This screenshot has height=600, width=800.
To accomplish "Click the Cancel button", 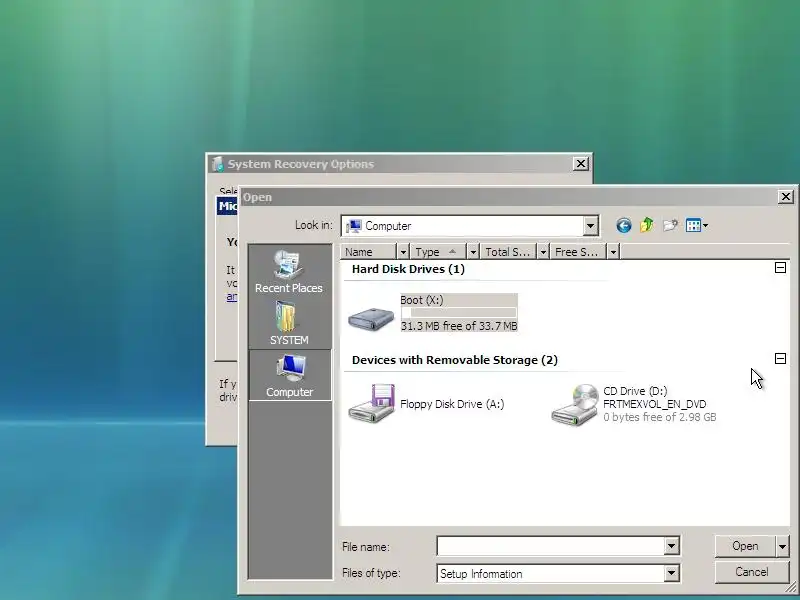I will (752, 572).
